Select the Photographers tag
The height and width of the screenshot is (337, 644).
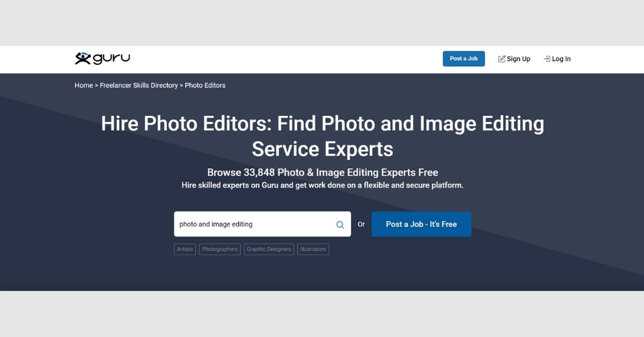coord(220,249)
